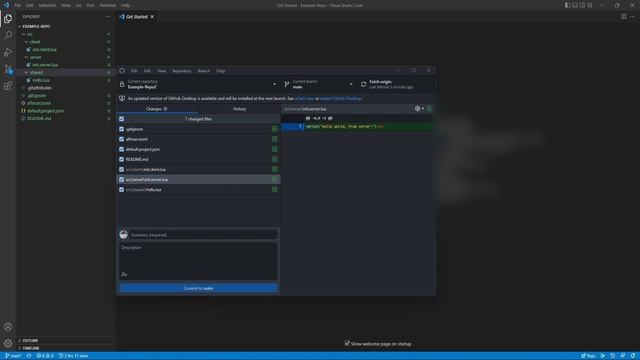Screen dimensions: 640x360
Task: Open default.project.json in VS Code Explorer
Action: pyautogui.click(x=45, y=111)
